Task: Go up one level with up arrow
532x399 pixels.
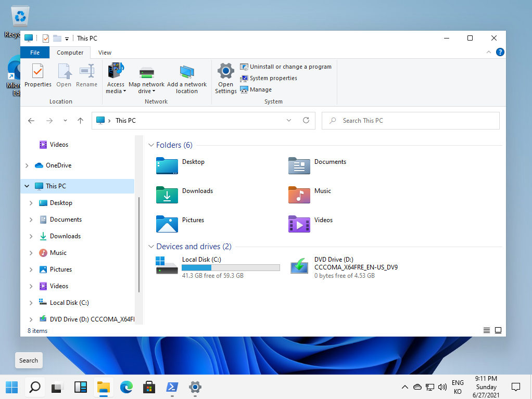Action: [x=80, y=120]
